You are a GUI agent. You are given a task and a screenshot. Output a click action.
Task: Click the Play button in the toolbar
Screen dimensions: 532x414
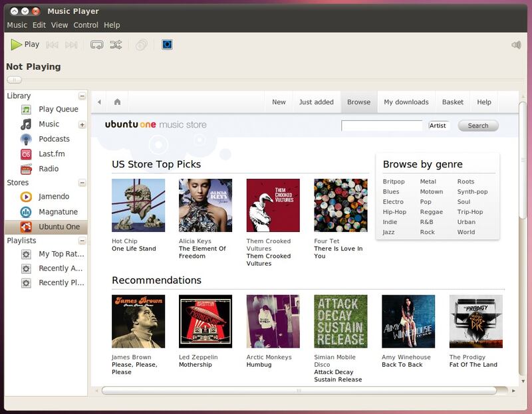coord(25,45)
